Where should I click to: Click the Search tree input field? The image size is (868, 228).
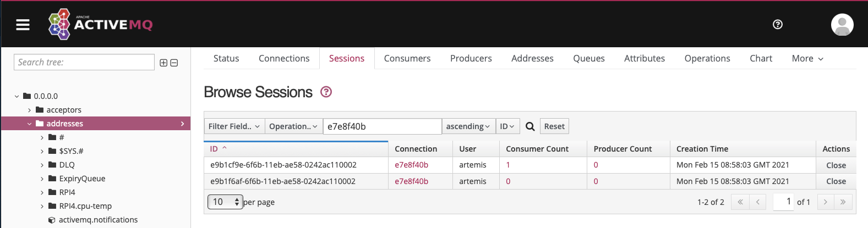(x=84, y=62)
